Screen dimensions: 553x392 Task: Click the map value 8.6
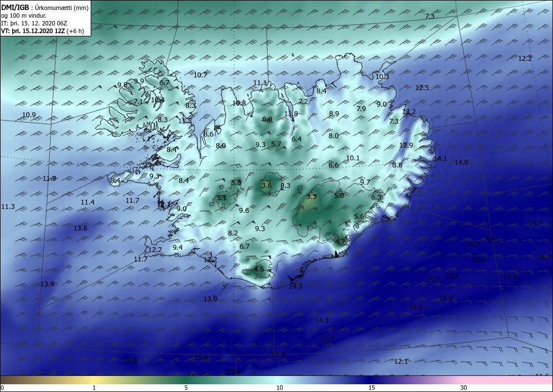(208, 134)
